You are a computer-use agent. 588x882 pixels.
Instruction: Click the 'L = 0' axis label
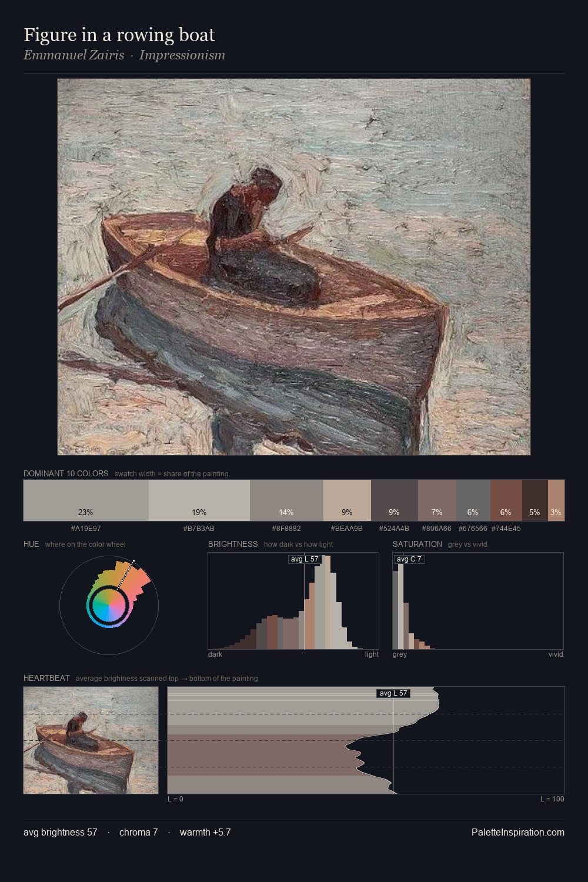[x=175, y=799]
